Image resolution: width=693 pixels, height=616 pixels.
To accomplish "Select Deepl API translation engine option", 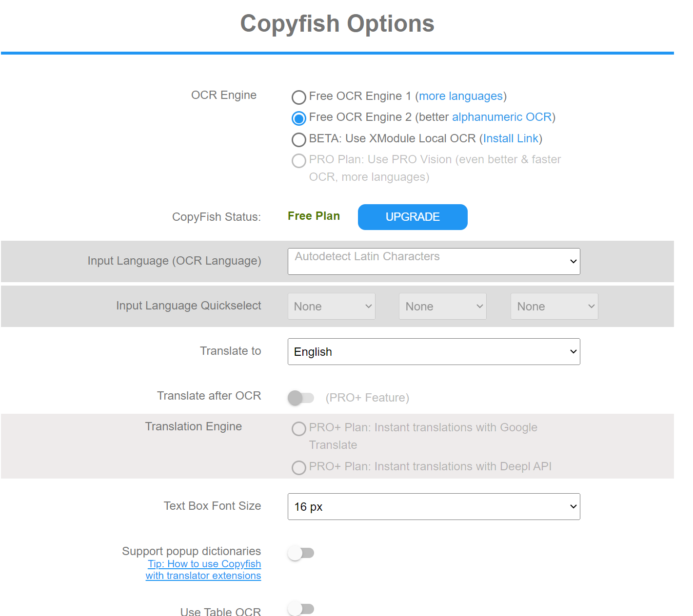I will (299, 468).
